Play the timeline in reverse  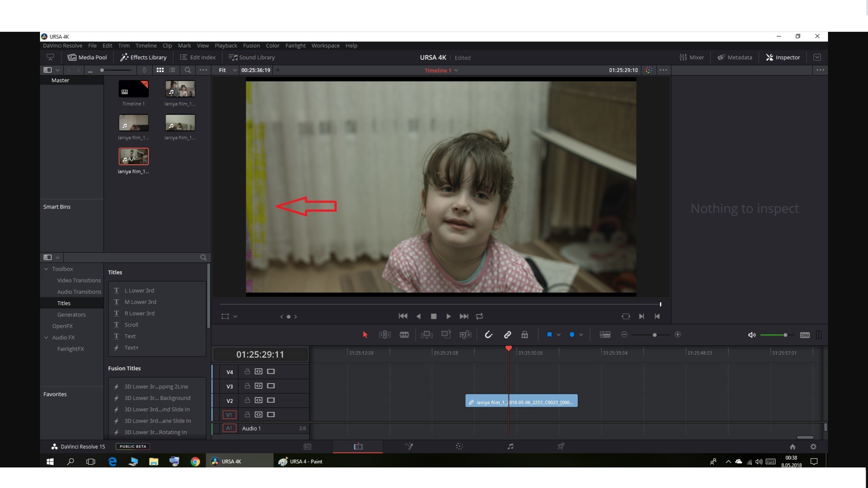point(418,316)
